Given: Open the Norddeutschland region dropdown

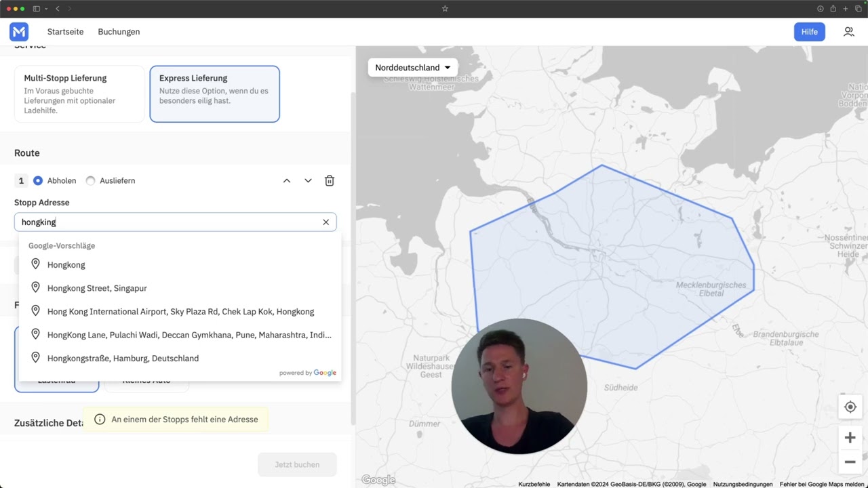Looking at the screenshot, I should pos(412,68).
